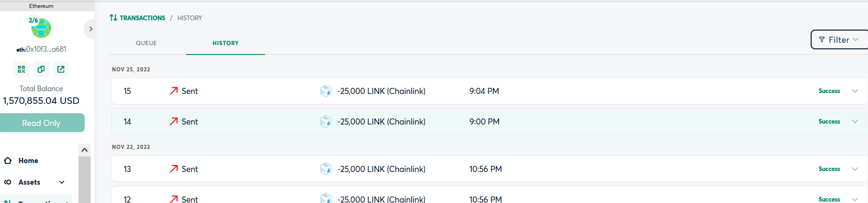The image size is (868, 203).
Task: Expand the sidebar with the arrow toggle
Action: pyautogui.click(x=91, y=29)
